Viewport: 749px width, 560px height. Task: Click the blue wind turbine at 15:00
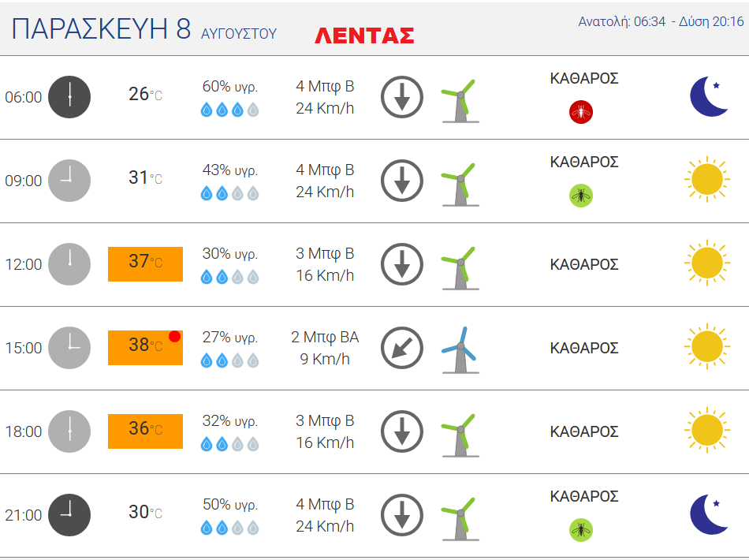460,349
